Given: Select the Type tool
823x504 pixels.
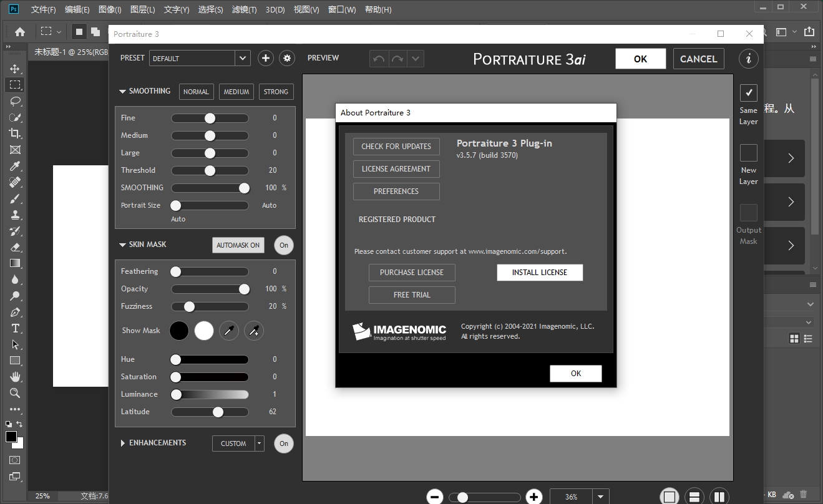Looking at the screenshot, I should [15, 328].
